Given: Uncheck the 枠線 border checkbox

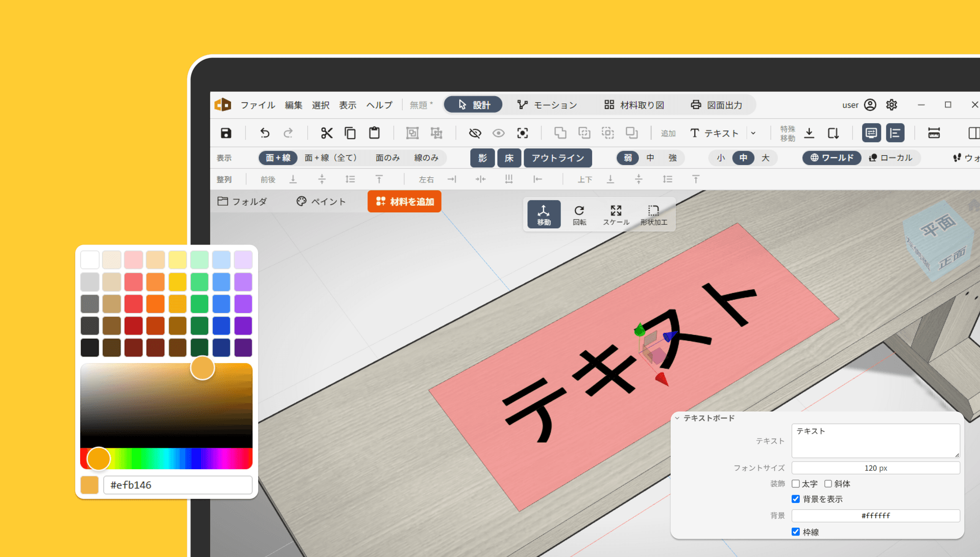Looking at the screenshot, I should (x=796, y=531).
